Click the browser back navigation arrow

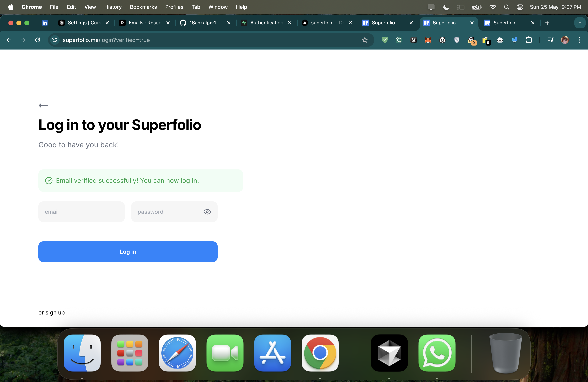[9, 40]
